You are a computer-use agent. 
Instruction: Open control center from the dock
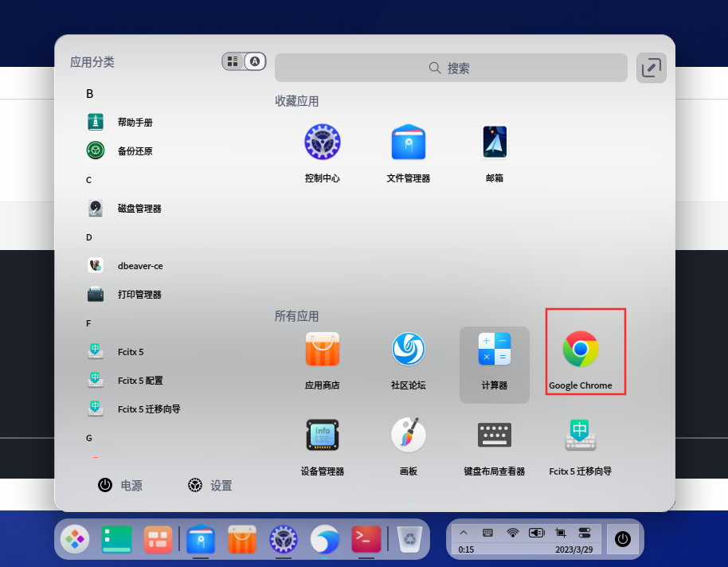click(284, 539)
